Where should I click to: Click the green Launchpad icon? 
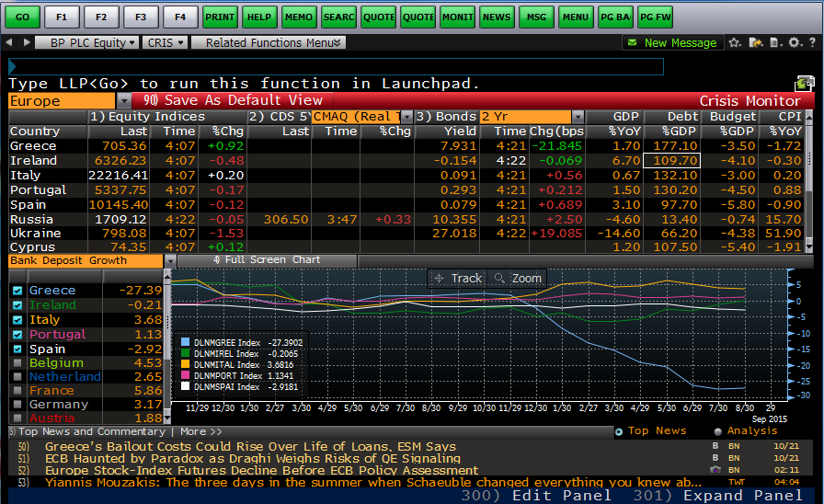point(804,84)
